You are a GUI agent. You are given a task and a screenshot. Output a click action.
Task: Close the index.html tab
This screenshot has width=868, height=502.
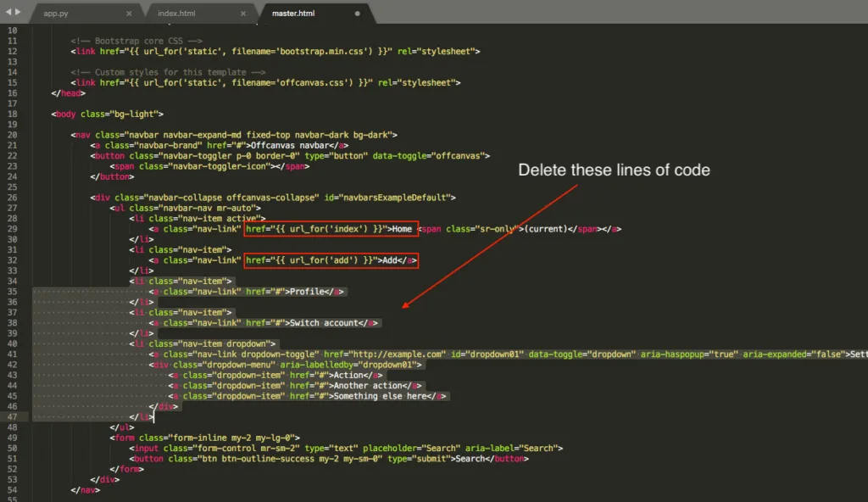tap(243, 14)
